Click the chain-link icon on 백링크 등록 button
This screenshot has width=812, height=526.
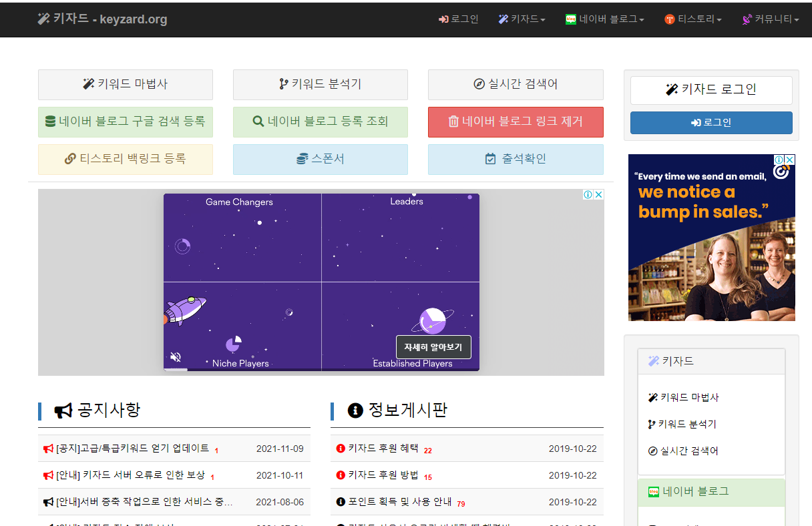70,160
